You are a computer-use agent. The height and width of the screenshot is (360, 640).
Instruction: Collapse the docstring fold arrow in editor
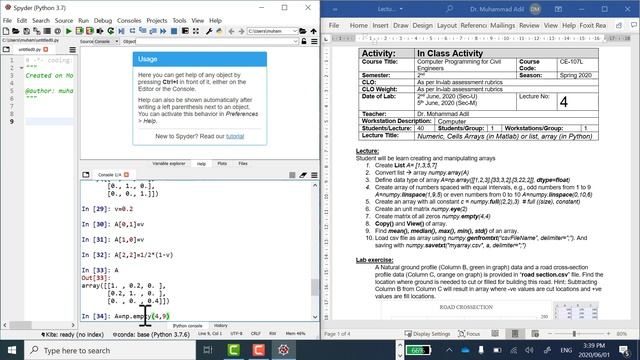21,68
